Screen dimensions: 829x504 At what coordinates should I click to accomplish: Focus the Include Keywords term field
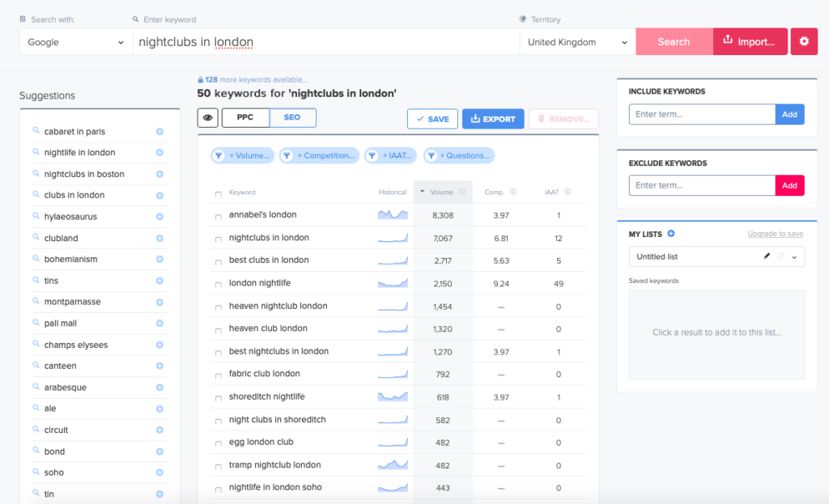point(702,114)
